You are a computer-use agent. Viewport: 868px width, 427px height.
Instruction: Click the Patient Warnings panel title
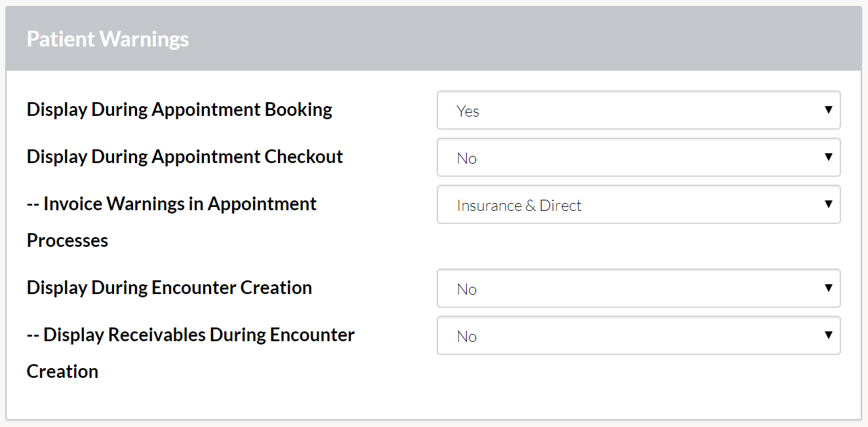pyautogui.click(x=108, y=39)
